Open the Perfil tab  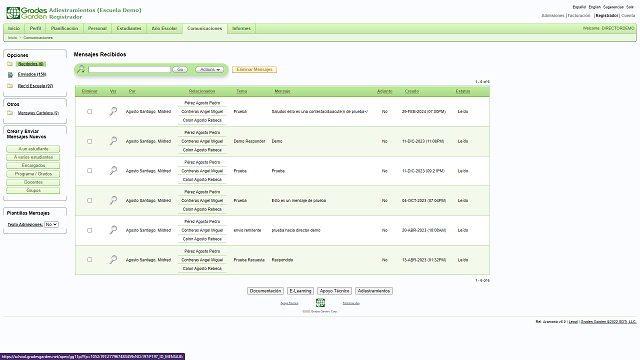(36, 29)
